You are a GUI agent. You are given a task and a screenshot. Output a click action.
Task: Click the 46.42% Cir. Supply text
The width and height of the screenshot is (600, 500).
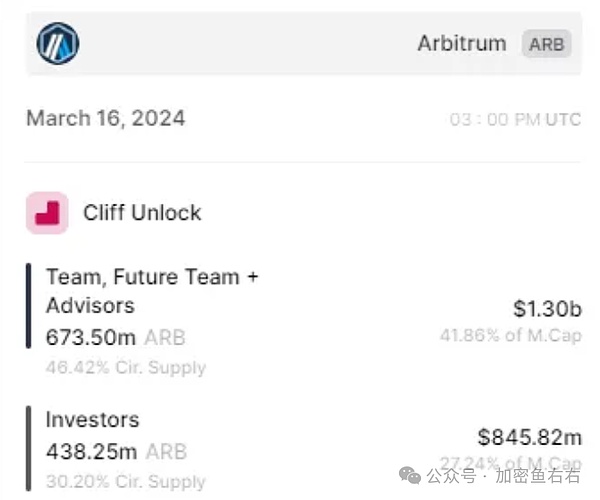(125, 367)
